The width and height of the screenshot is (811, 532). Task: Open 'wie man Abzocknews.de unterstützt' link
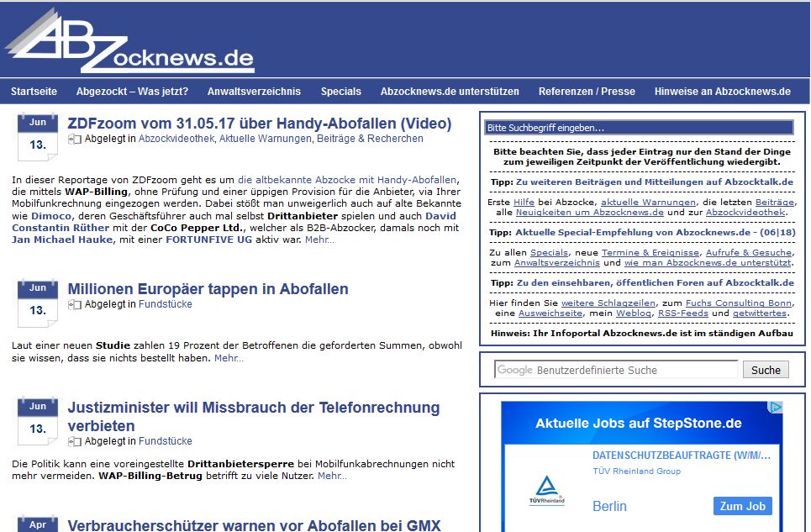(x=708, y=263)
